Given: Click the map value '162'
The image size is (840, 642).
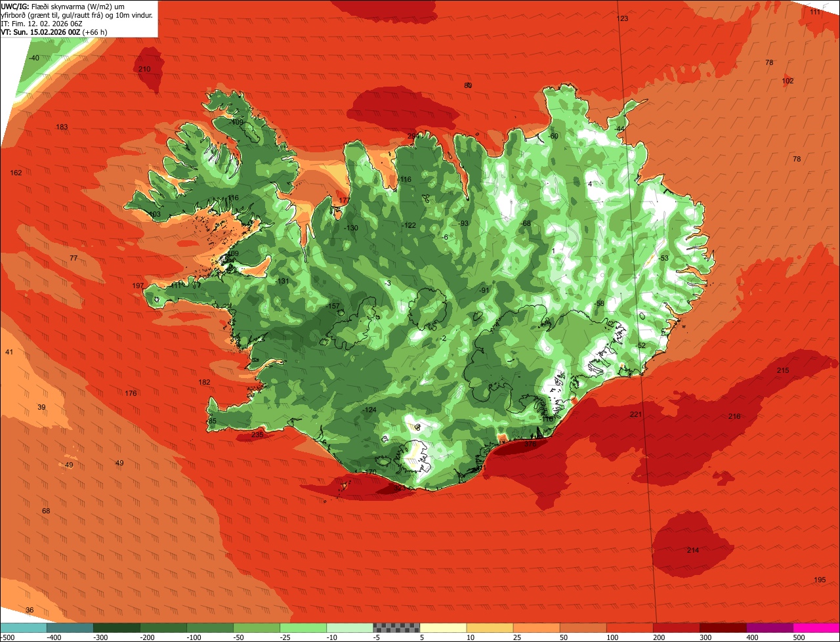Looking at the screenshot, I should coord(16,173).
